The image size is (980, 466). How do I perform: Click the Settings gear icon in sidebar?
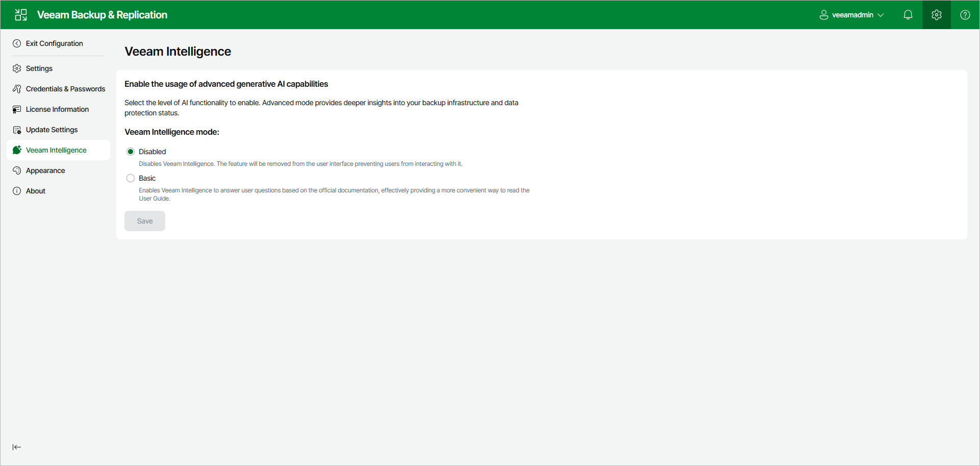(17, 68)
